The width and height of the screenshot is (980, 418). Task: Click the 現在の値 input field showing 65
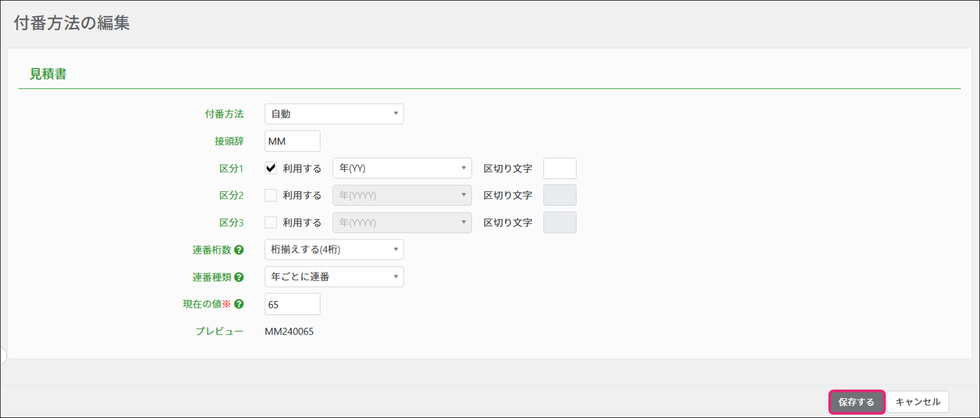pyautogui.click(x=292, y=304)
